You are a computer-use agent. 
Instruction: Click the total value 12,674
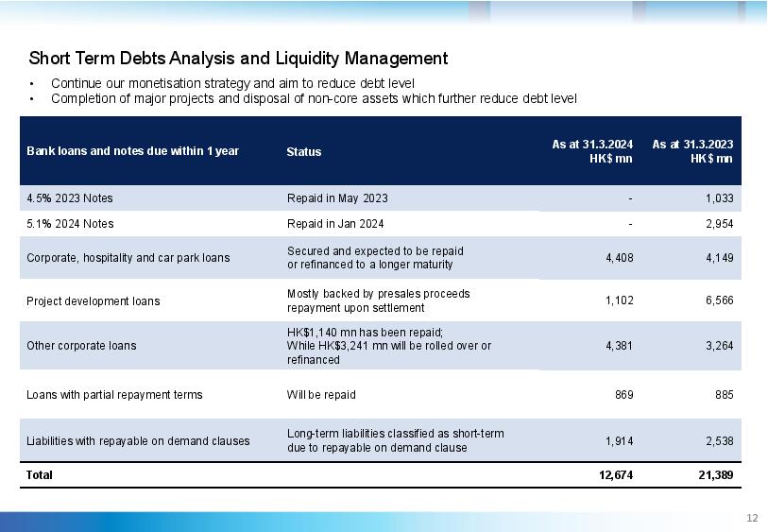pos(616,474)
